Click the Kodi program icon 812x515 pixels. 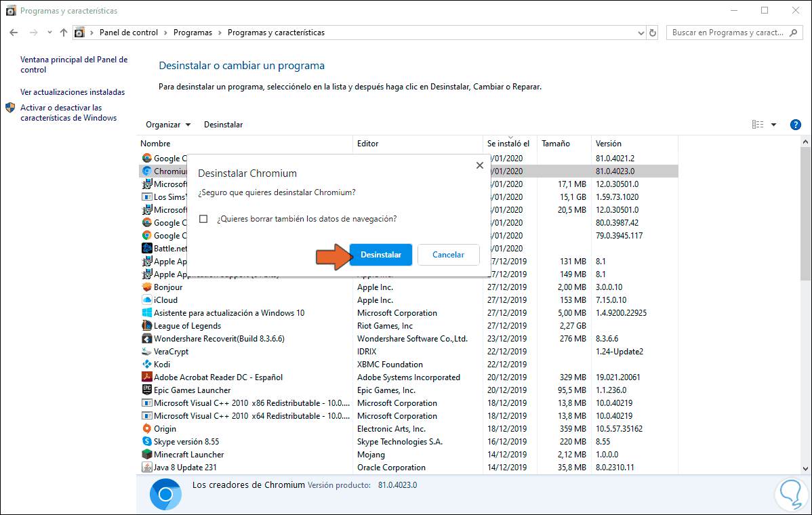point(146,365)
